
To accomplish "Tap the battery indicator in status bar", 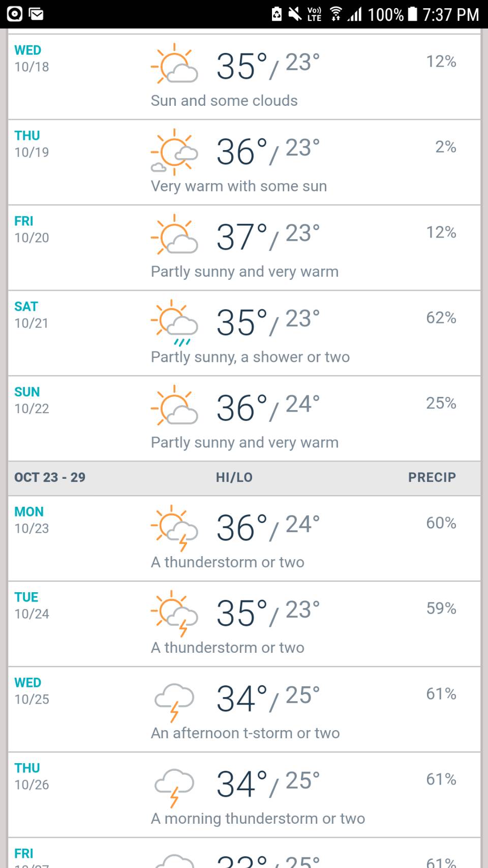I will click(x=413, y=14).
